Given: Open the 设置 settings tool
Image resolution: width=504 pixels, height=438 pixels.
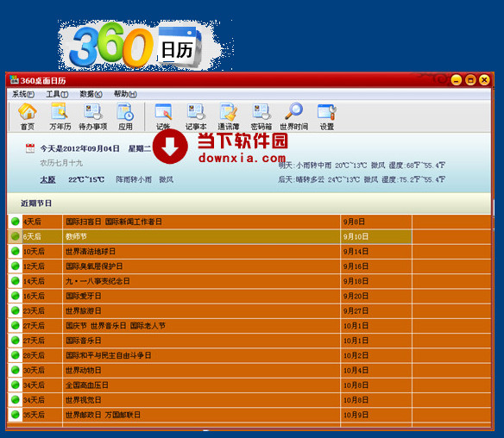Looking at the screenshot, I should 327,116.
